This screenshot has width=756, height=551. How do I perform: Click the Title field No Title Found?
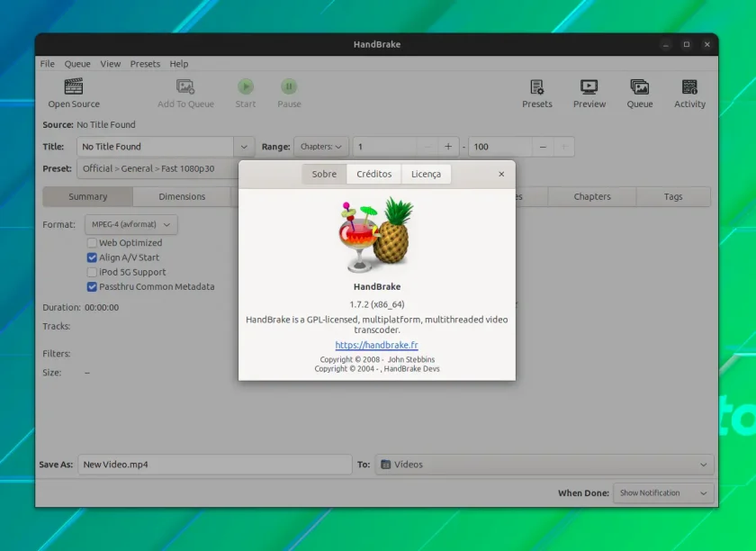click(x=155, y=147)
